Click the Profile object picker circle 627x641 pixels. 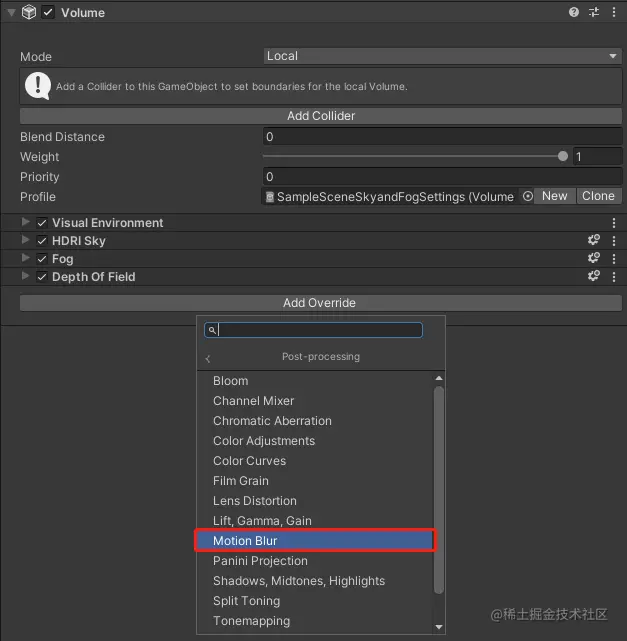pyautogui.click(x=528, y=197)
